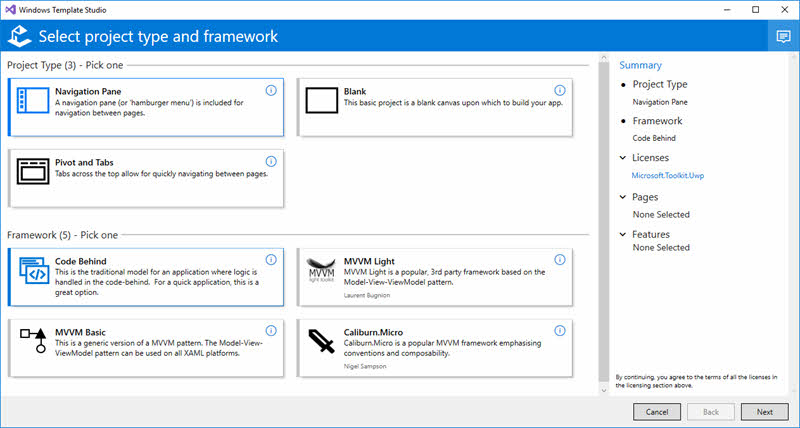The width and height of the screenshot is (800, 428).
Task: Click 'Code Behind' value in Summary
Action: coord(654,138)
